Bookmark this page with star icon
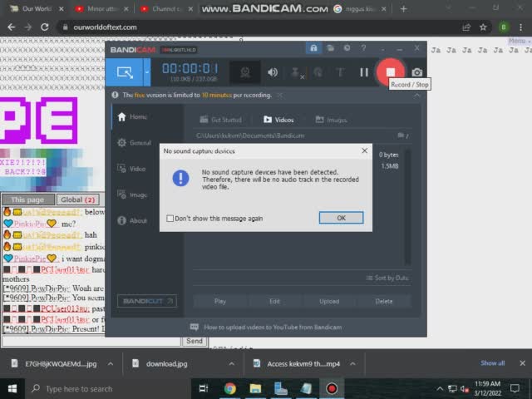The height and width of the screenshot is (399, 532). tap(483, 27)
